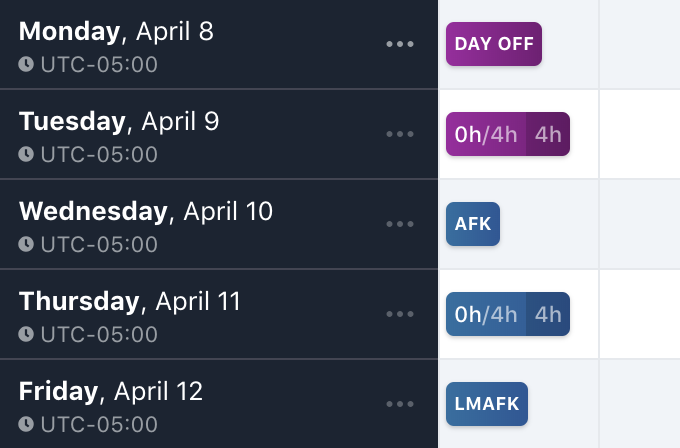Select the Wednesday, April 10 date heading
Screen dimensions: 680x448
click(146, 211)
